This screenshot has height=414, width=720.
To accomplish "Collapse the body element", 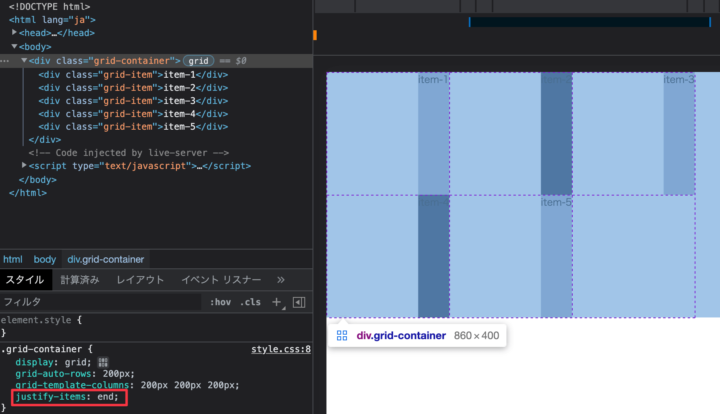I will [x=14, y=46].
